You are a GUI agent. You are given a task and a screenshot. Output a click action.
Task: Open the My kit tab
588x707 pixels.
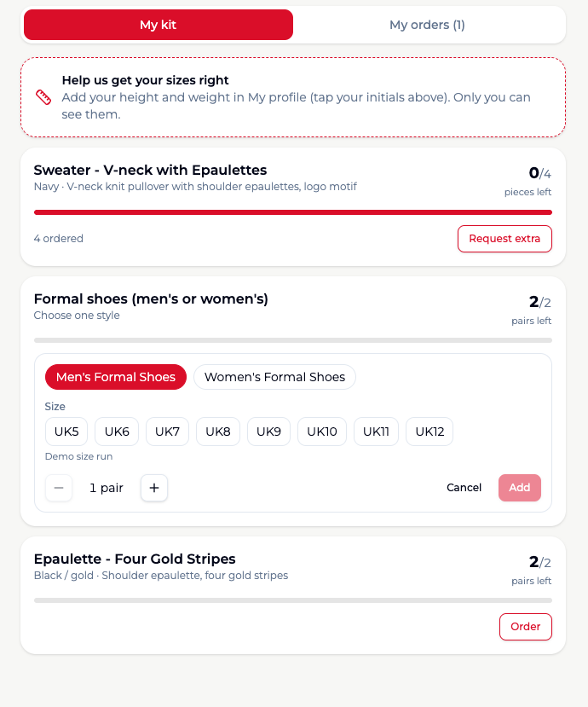[159, 25]
